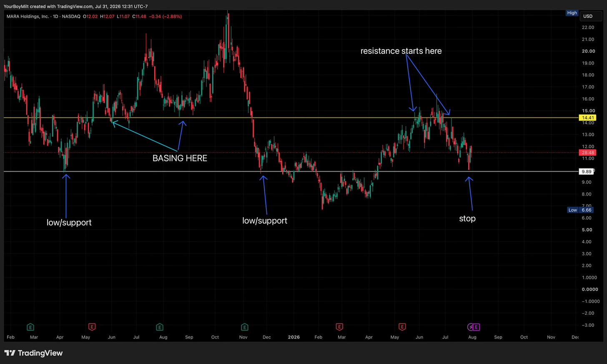Select the yellow 14.41 price tag
Screen dimensions: 607x364
588,118
